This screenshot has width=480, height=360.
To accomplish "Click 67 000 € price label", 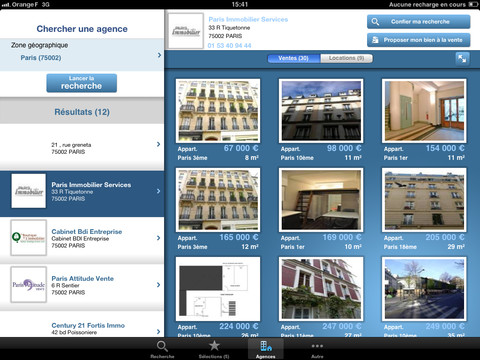I will pyautogui.click(x=241, y=148).
